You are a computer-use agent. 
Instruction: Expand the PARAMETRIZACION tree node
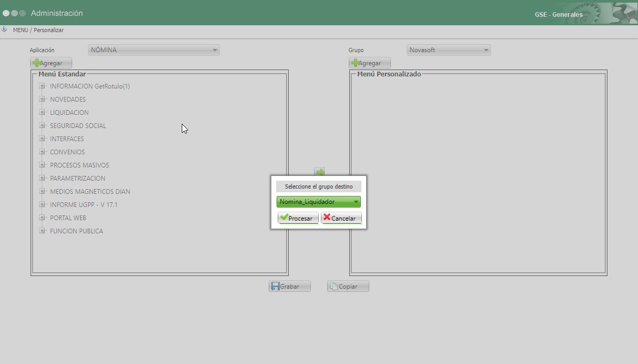point(42,178)
